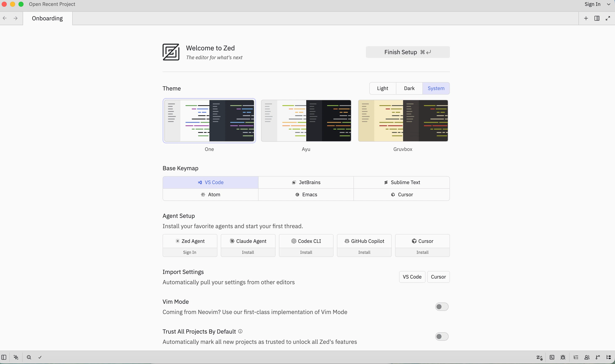Click the zoom pane expand arrows icon
Screen dimensions: 615x364
pos(608,18)
